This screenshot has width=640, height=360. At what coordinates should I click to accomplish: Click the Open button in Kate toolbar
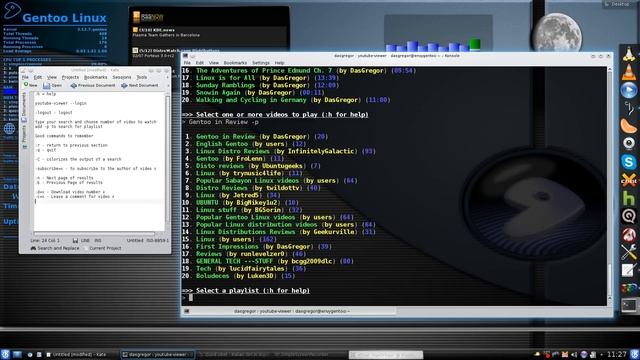pyautogui.click(x=53, y=85)
